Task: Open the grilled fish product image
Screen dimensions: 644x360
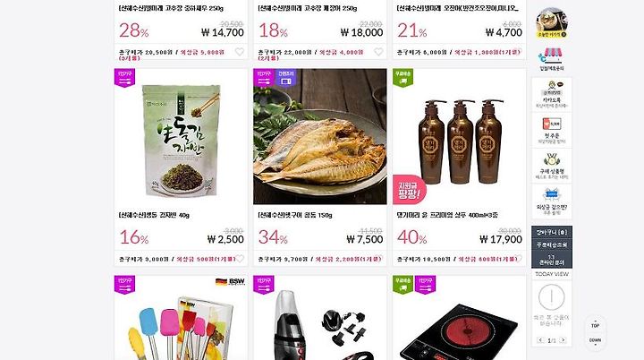Action: pos(320,137)
